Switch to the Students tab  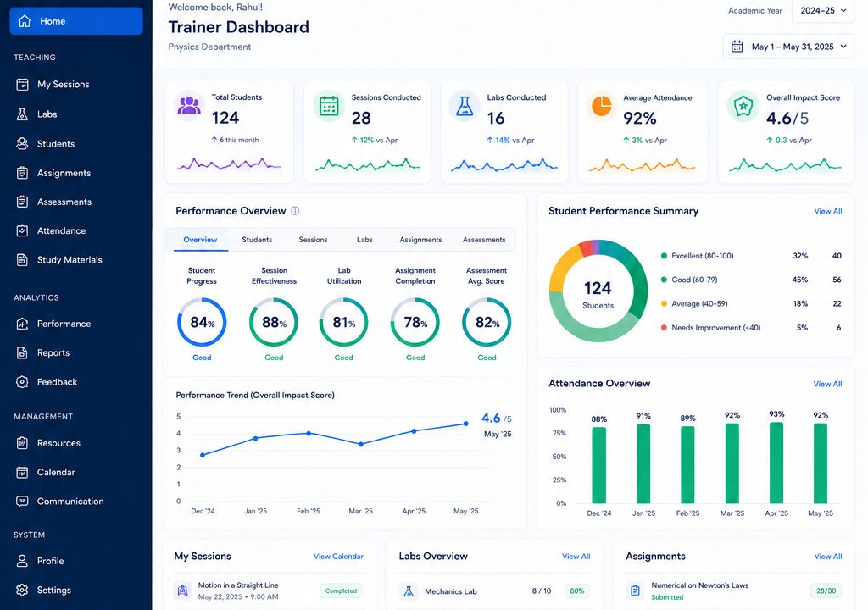point(257,240)
